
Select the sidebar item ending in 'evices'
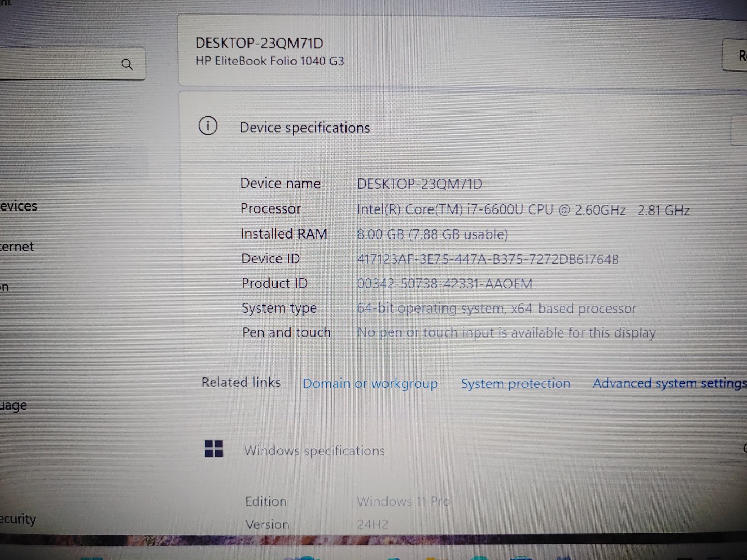click(19, 206)
